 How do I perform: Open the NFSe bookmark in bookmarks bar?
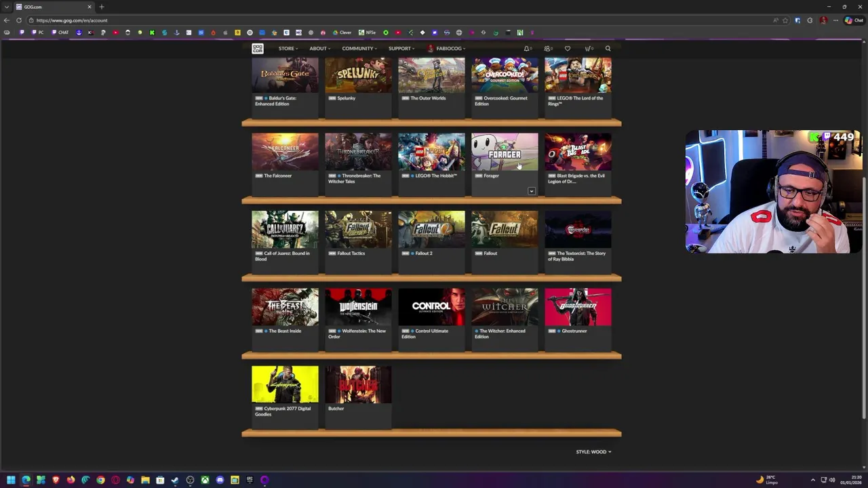368,33
